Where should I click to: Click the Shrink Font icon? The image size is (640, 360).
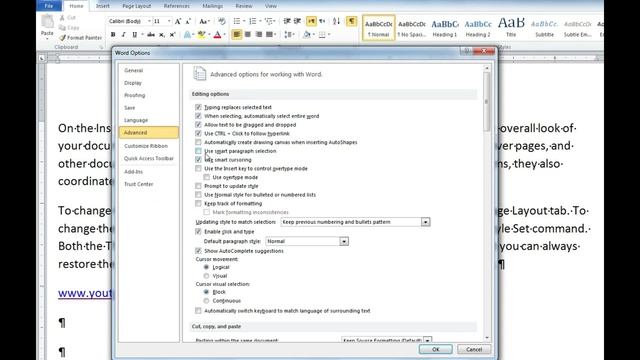point(188,21)
